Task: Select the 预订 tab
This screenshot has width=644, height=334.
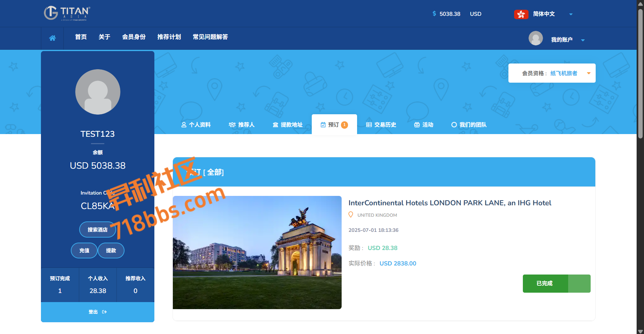Action: (x=334, y=125)
